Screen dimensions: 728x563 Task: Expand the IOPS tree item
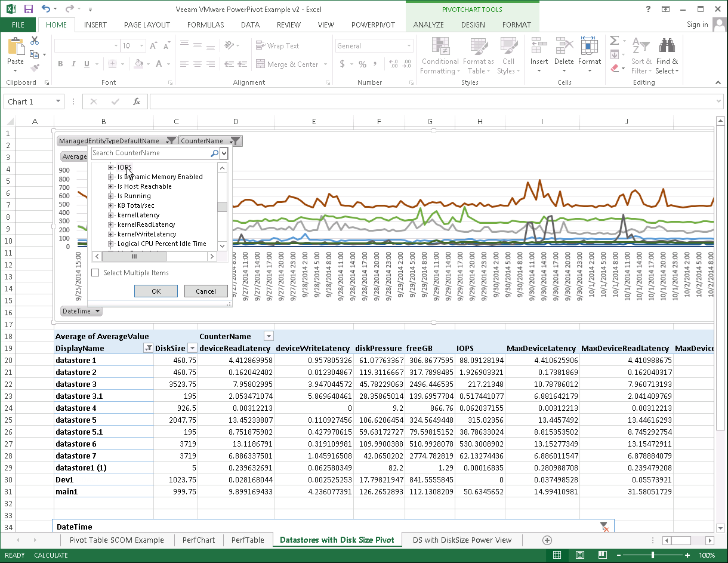110,167
